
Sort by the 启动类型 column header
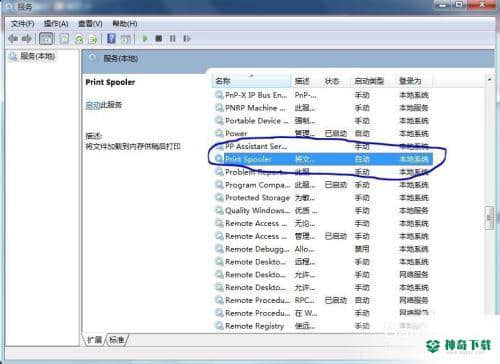369,81
